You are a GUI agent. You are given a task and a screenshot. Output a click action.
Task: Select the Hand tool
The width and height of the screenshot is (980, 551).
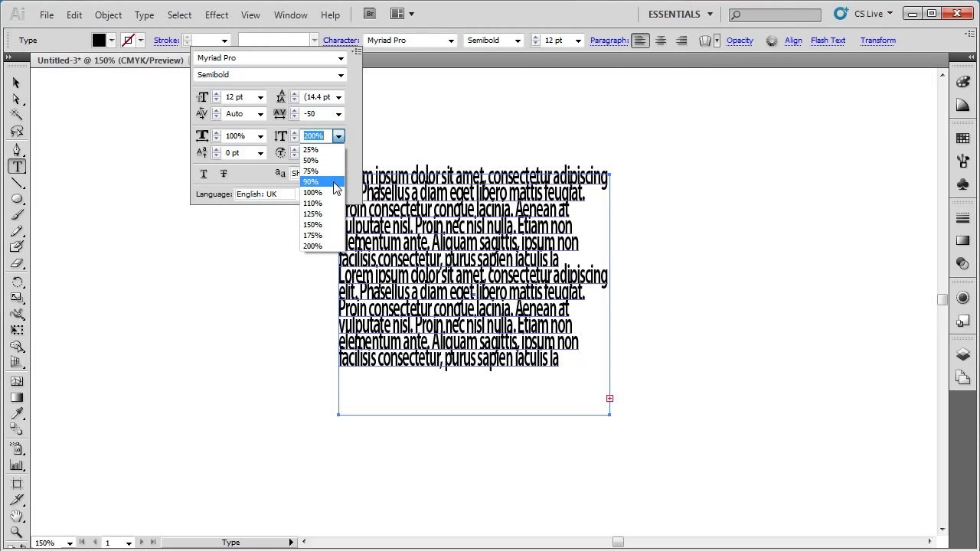click(16, 516)
